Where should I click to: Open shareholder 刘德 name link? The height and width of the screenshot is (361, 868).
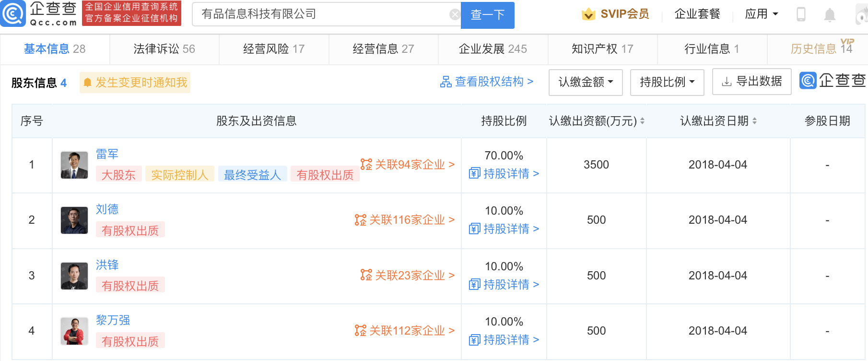107,209
